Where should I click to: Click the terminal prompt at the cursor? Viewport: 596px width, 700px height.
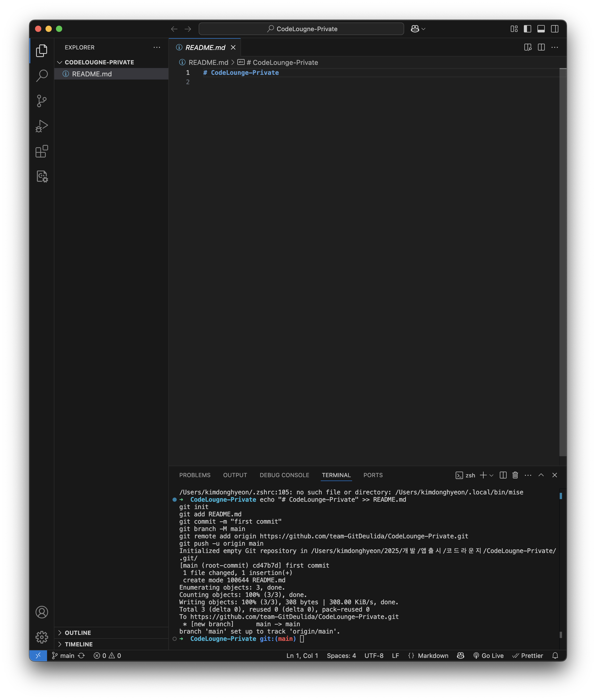point(302,639)
